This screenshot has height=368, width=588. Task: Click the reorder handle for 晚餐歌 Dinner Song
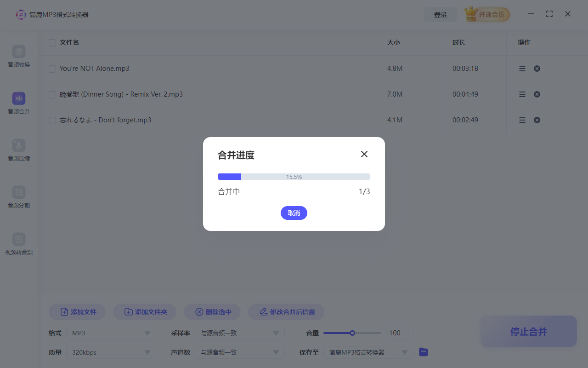pos(522,94)
